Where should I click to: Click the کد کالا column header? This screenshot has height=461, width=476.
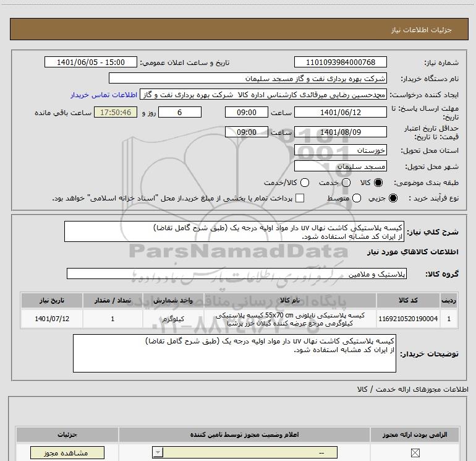click(415, 300)
